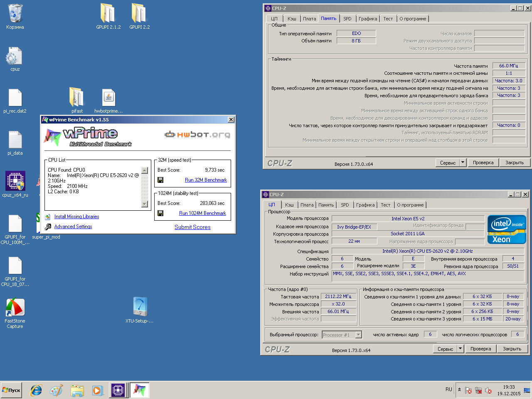Open the Processor #1 selection combo box
Screen dimensions: 532x399
click(x=342, y=335)
